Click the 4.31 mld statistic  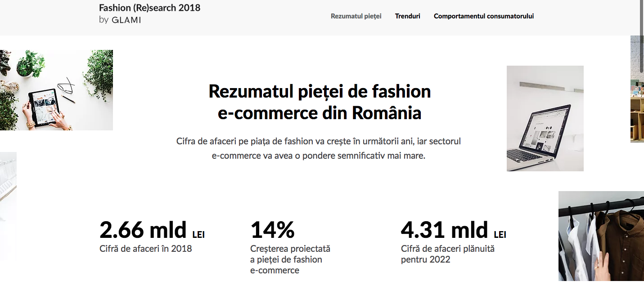[444, 230]
